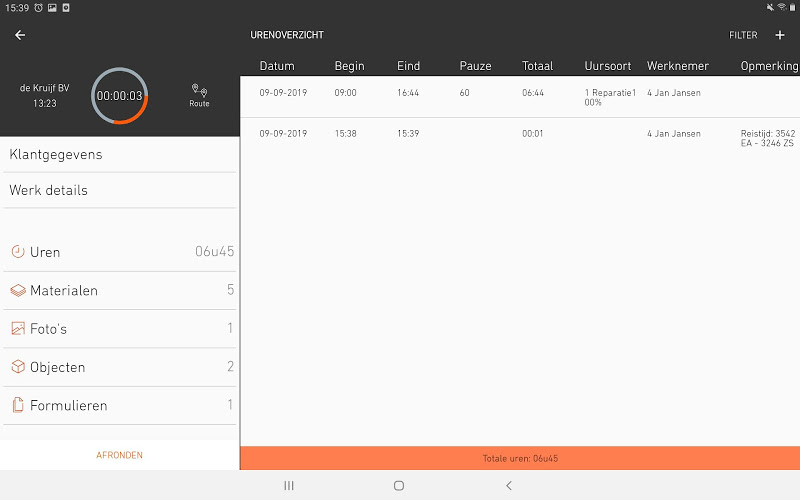This screenshot has height=500, width=800.
Task: Tap the Android back navigation chevron
Action: pos(509,485)
